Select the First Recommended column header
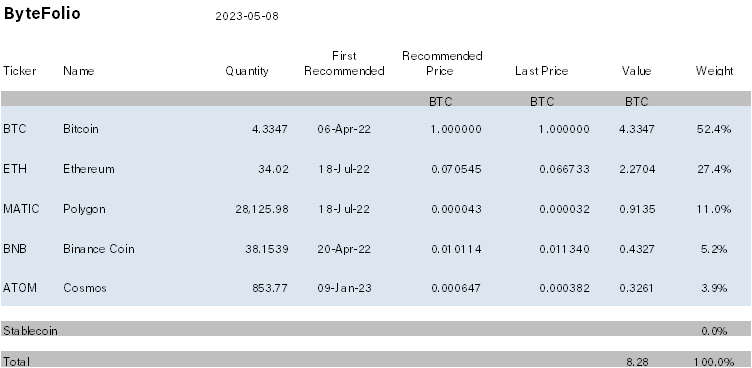Screen dimensions: 752x368 pyautogui.click(x=344, y=63)
